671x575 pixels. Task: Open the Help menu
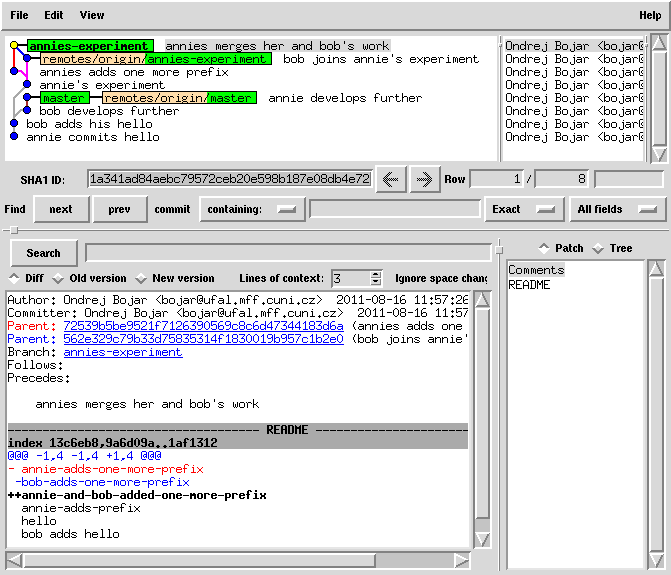[649, 15]
